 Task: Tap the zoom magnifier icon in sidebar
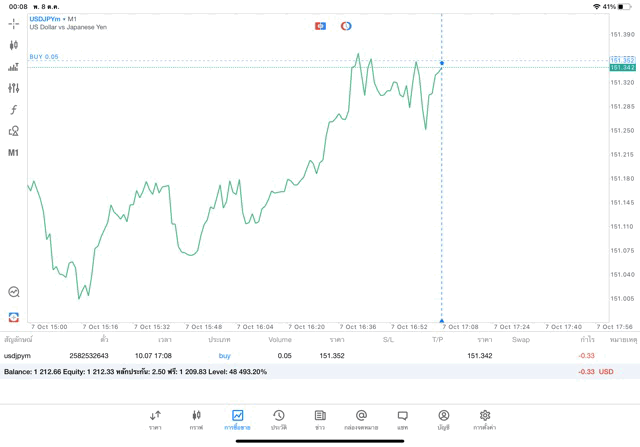tap(14, 292)
